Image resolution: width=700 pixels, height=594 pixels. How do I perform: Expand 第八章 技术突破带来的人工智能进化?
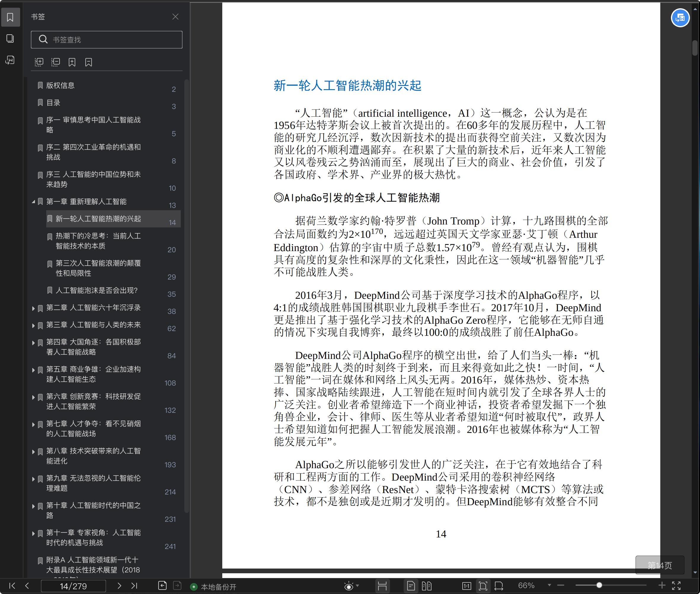point(33,452)
